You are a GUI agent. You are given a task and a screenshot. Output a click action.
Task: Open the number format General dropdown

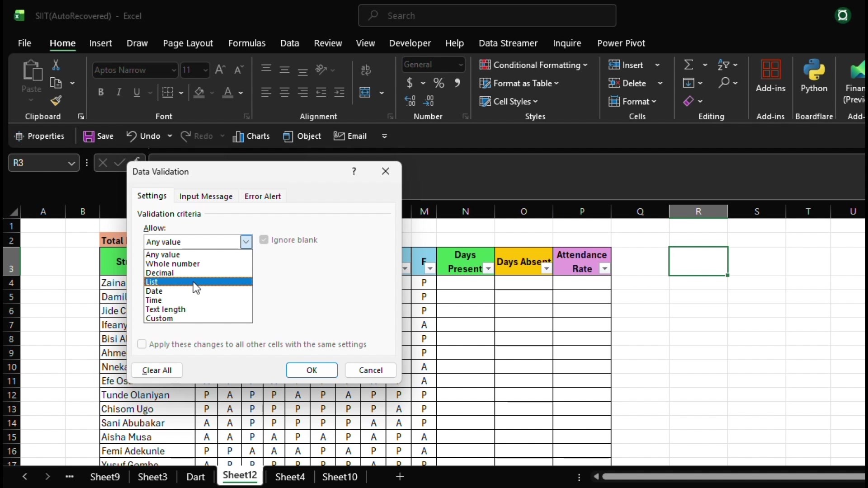coord(460,65)
